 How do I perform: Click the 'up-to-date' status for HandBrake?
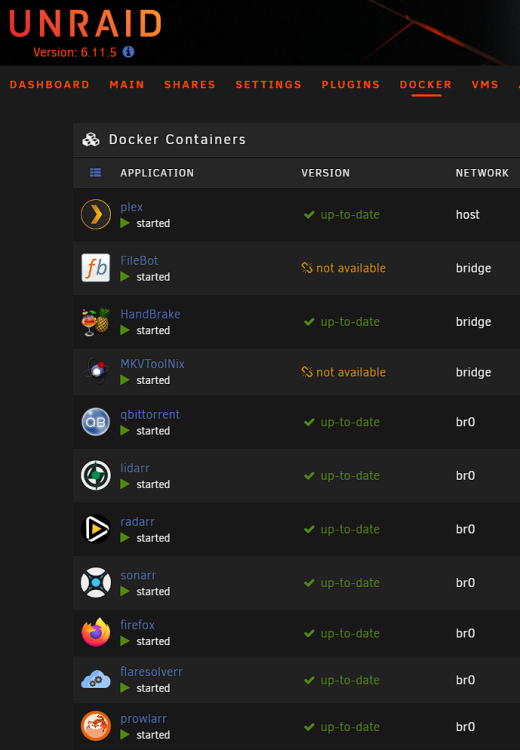click(350, 322)
